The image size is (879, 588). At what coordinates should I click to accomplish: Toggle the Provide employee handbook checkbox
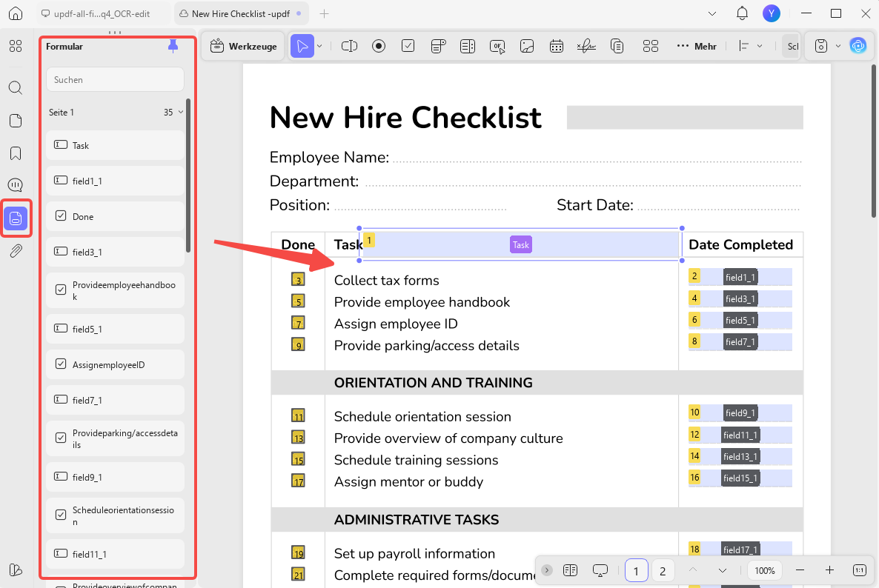[x=298, y=301]
